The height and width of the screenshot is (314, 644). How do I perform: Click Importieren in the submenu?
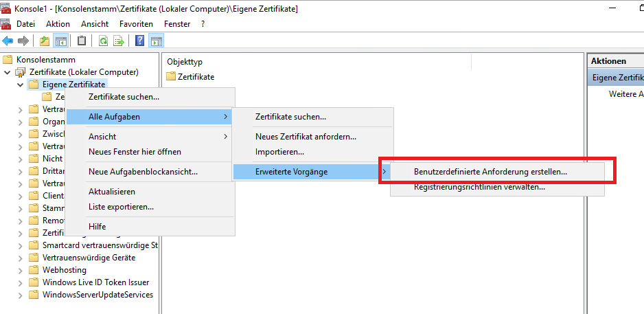pos(279,151)
